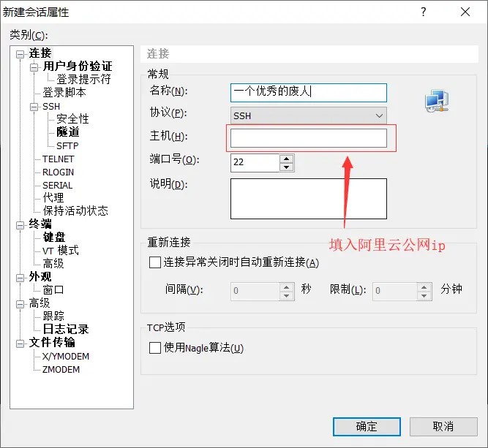Select 用户身份验证 in the tree
The width and height of the screenshot is (488, 448).
78,67
